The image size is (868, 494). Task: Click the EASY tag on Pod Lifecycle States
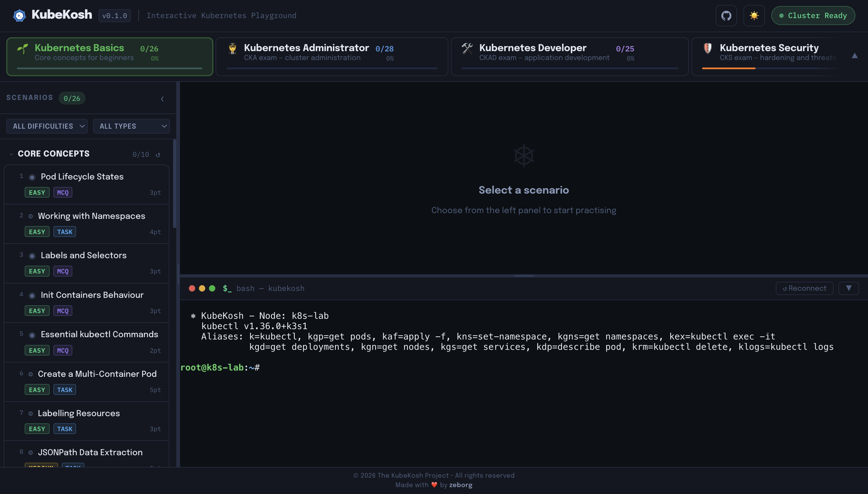[37, 192]
